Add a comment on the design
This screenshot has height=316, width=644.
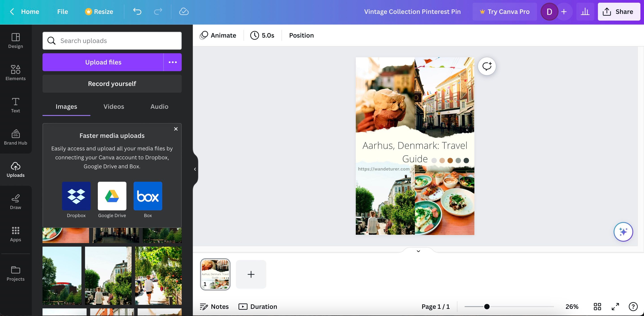tap(486, 66)
